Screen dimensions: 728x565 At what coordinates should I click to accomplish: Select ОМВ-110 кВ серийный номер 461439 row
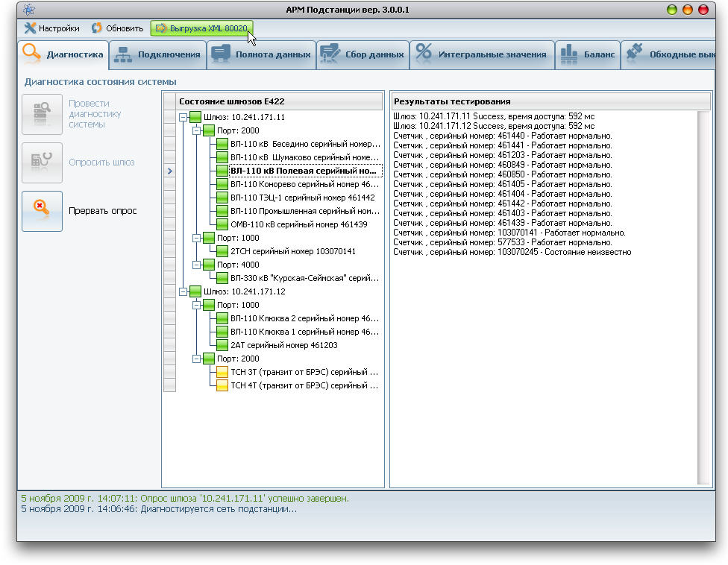[299, 224]
